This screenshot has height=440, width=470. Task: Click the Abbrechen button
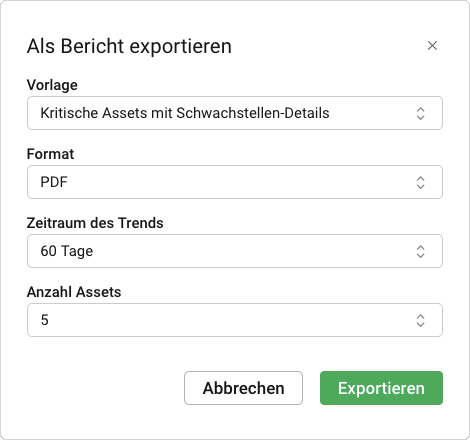[x=243, y=388]
